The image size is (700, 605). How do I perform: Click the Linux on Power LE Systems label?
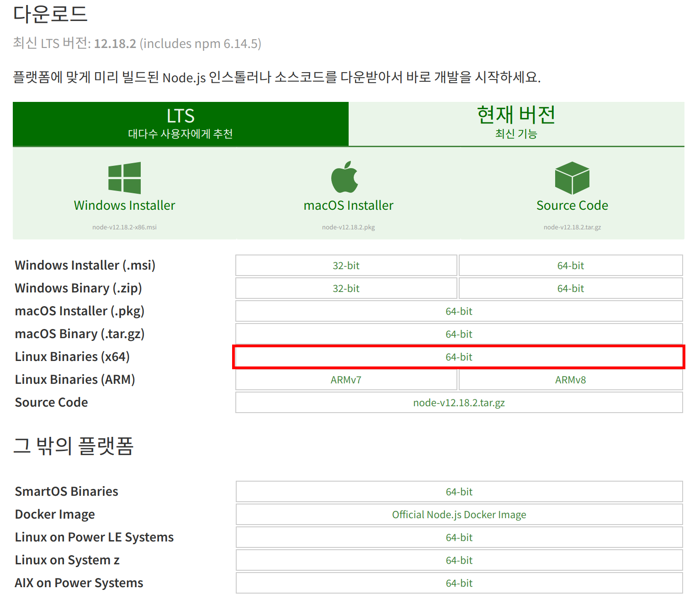(x=94, y=537)
